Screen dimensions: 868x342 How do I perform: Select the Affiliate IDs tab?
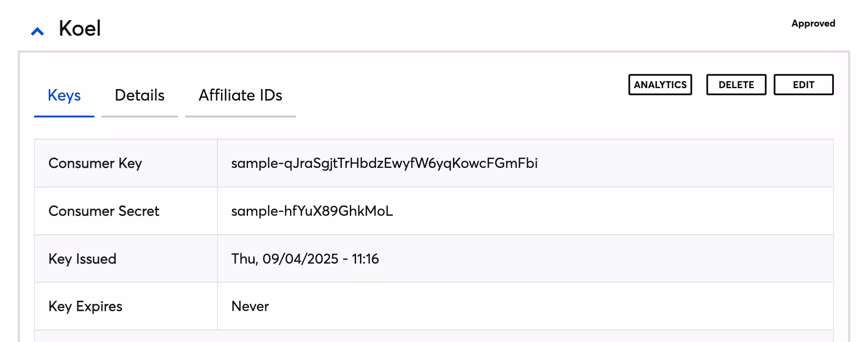click(x=240, y=95)
